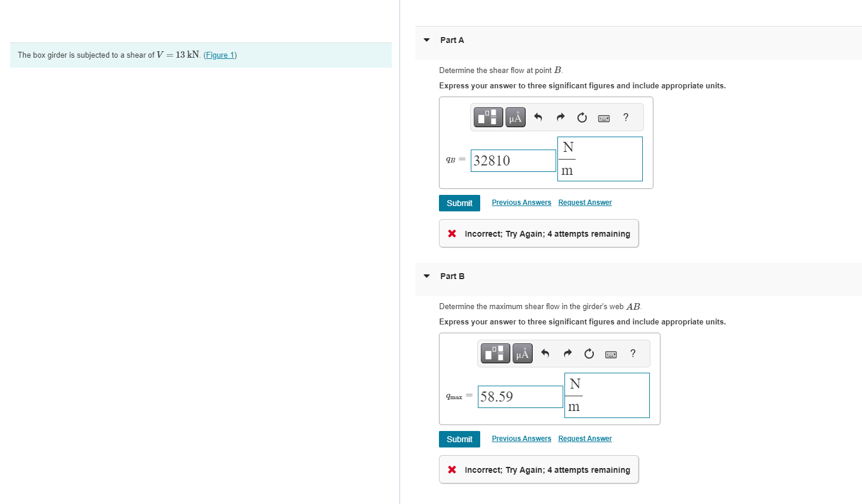
Task: Edit the qmax value field containing 58.59
Action: click(520, 397)
